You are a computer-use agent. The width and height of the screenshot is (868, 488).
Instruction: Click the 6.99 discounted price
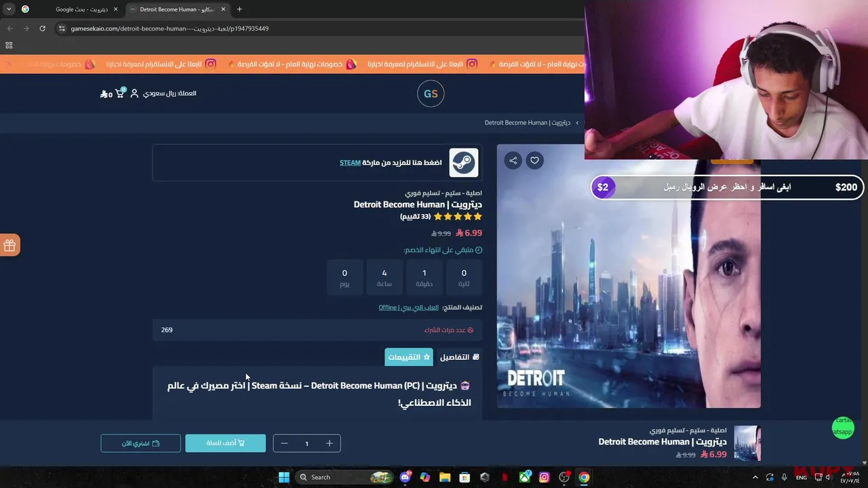click(x=469, y=233)
